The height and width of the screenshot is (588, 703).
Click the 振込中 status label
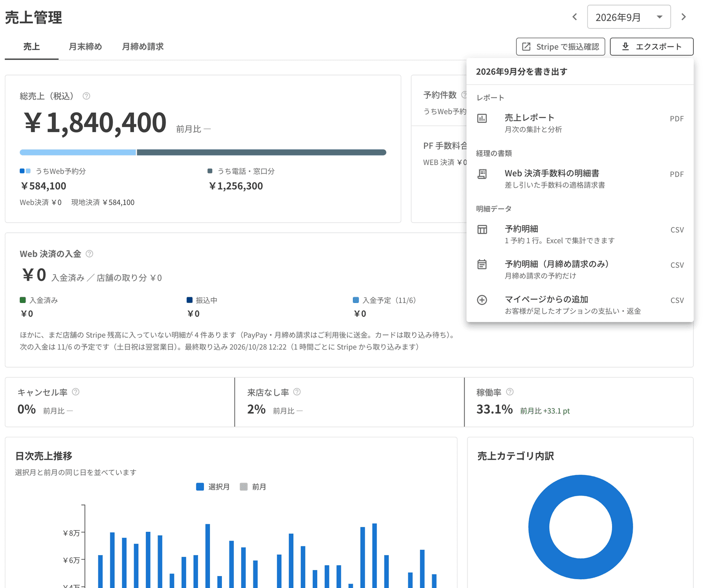click(207, 300)
